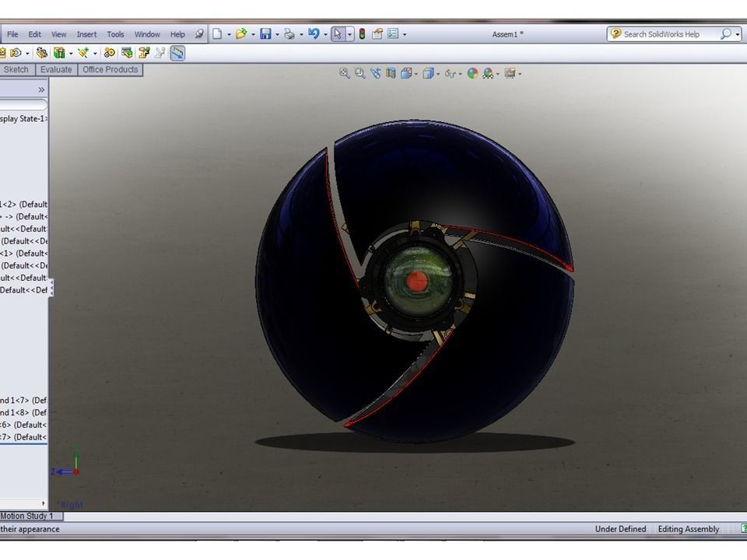Open the View Settings dropdown arrow
The height and width of the screenshot is (560, 747).
(x=520, y=74)
